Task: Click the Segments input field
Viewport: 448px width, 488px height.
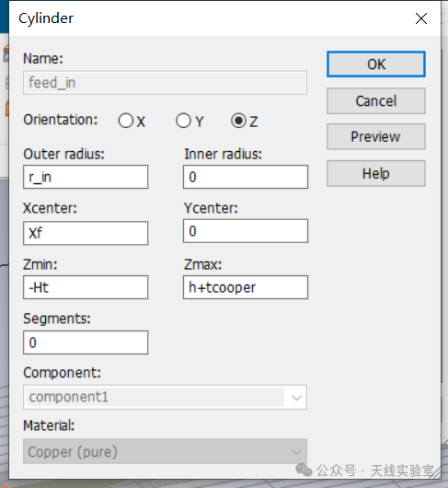Action: [86, 343]
